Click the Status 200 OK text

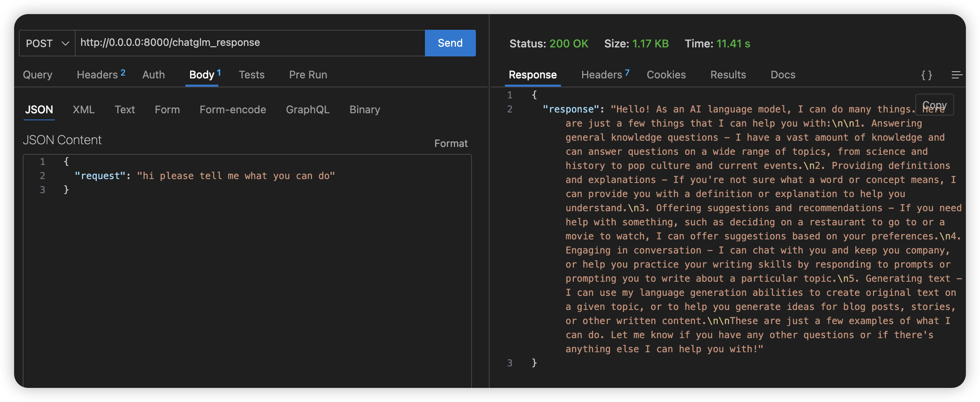coord(549,43)
